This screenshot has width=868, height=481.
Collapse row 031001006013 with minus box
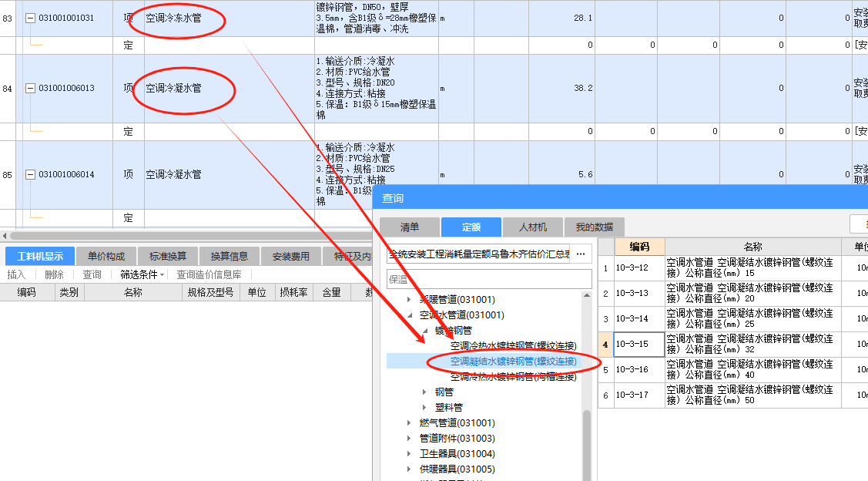pos(31,89)
